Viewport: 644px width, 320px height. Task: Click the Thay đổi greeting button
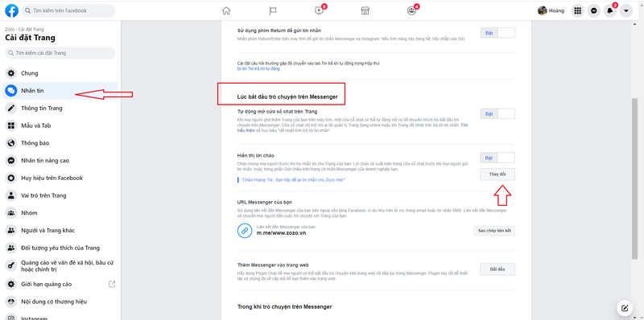tap(497, 174)
